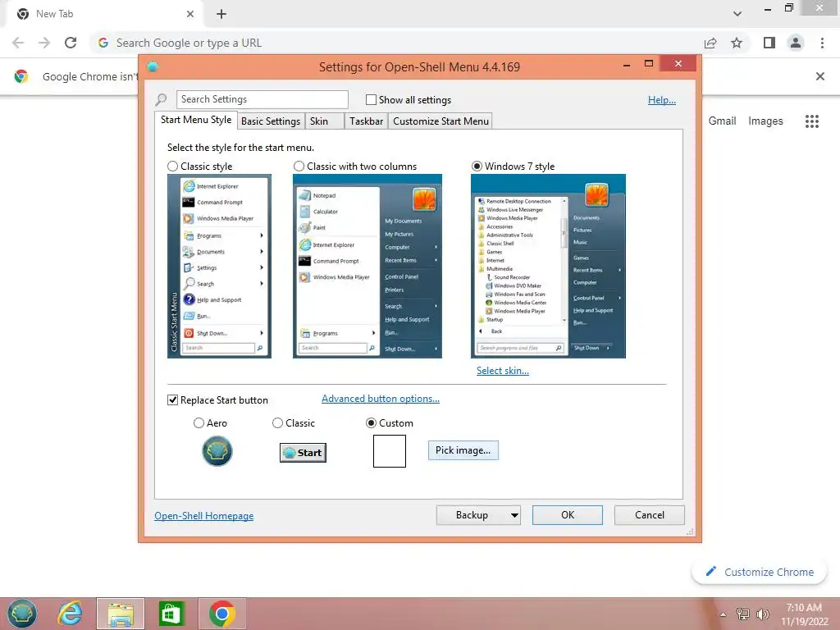This screenshot has width=840, height=630.
Task: Choose the Custom button radio option
Action: coord(371,423)
